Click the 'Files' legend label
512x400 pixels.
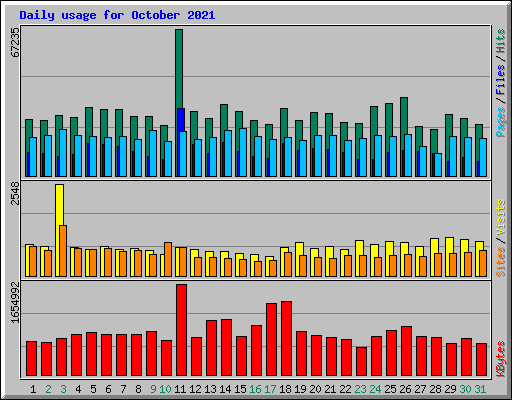pos(500,80)
